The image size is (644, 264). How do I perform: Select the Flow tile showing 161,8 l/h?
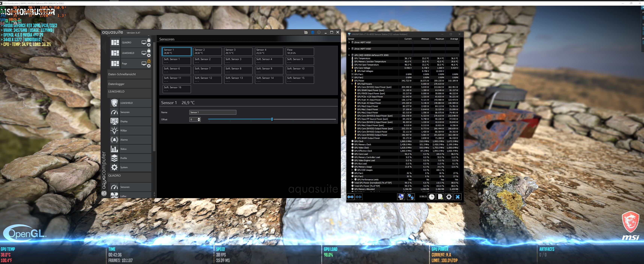pos(300,51)
